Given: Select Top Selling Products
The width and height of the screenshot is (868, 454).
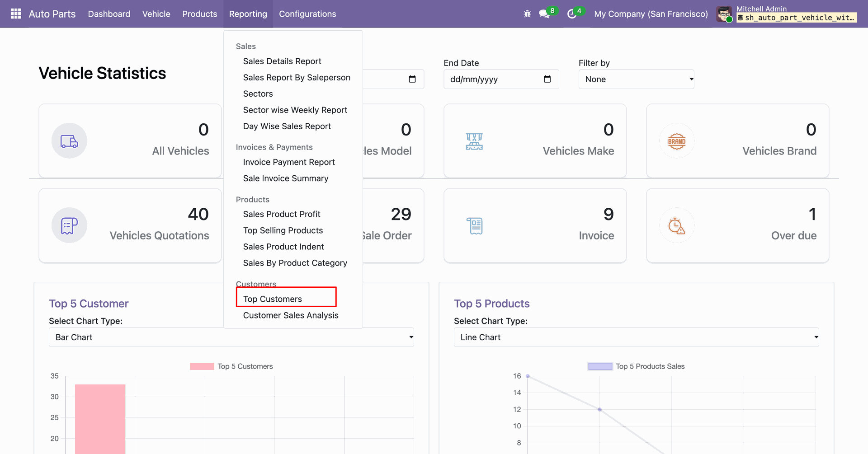Looking at the screenshot, I should 283,230.
